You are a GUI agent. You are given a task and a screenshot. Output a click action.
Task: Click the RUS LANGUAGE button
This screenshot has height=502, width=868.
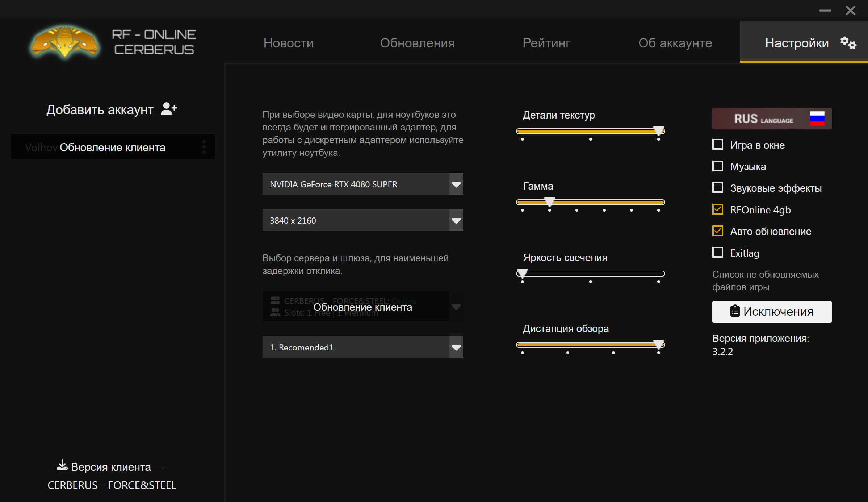coord(772,119)
